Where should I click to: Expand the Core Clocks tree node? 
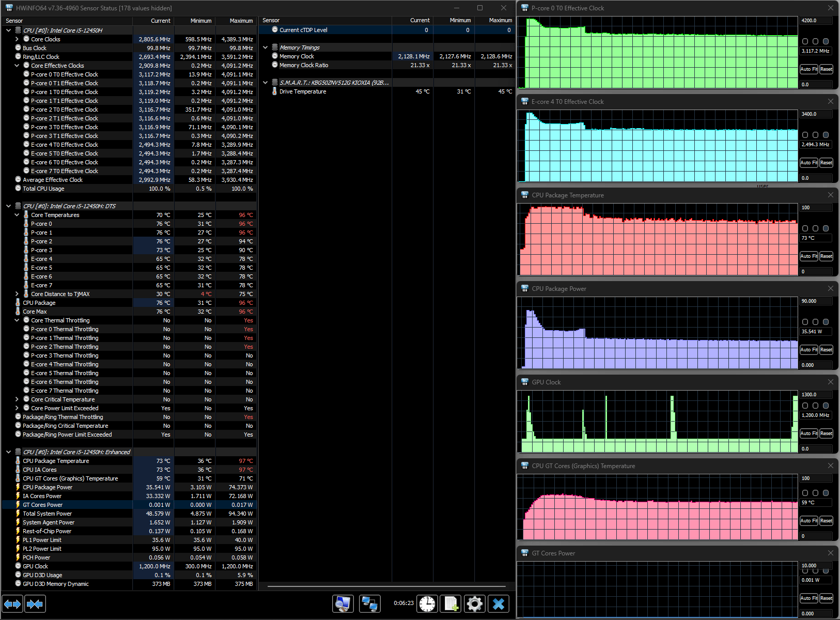[17, 39]
